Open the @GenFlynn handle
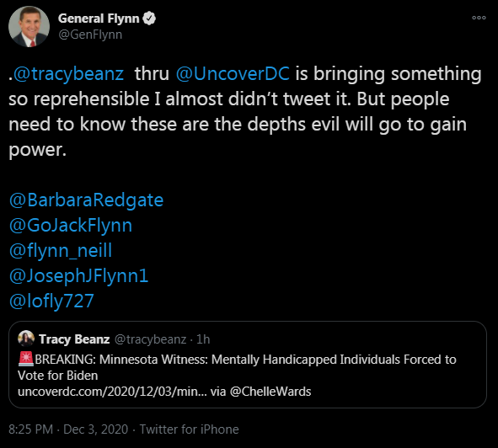The width and height of the screenshot is (498, 448). coord(90,35)
